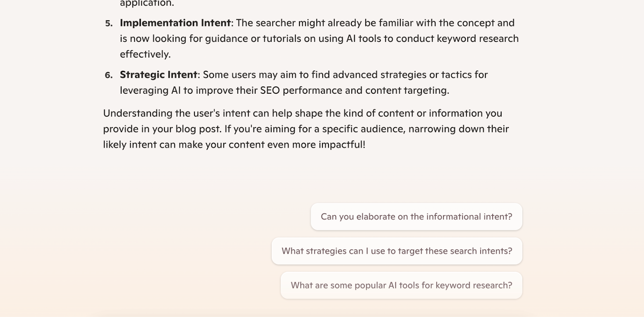Click "What are some popular AI tools for keyword research?"
This screenshot has height=317, width=644.
pyautogui.click(x=400, y=285)
